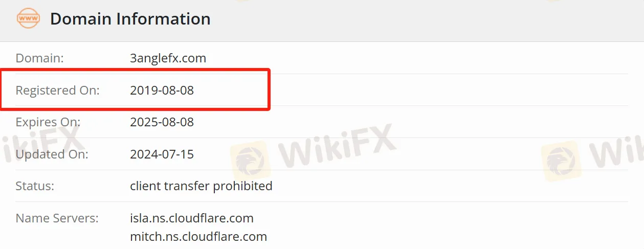The width and height of the screenshot is (644, 249).
Task: Click the isla.ns.cloudflare.com name server
Action: click(192, 218)
